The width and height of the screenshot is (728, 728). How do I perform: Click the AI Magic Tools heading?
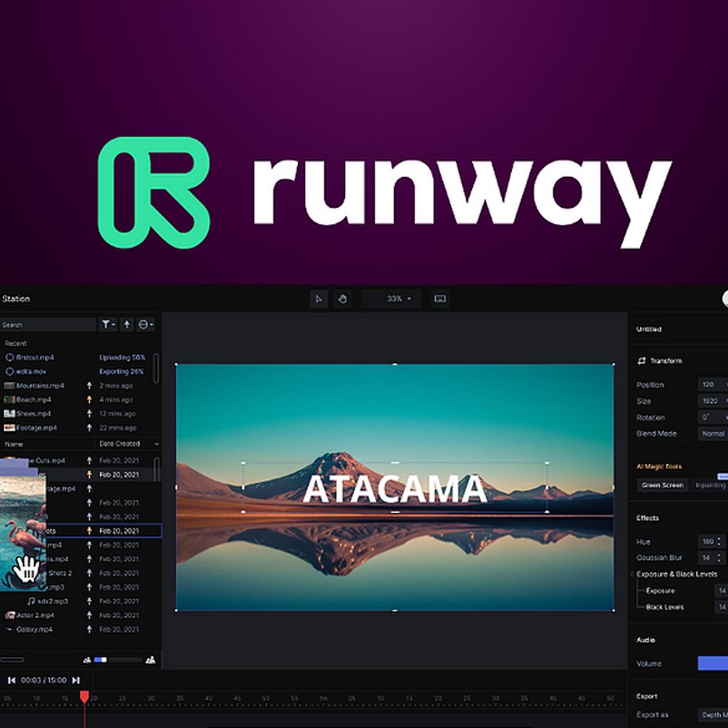659,466
